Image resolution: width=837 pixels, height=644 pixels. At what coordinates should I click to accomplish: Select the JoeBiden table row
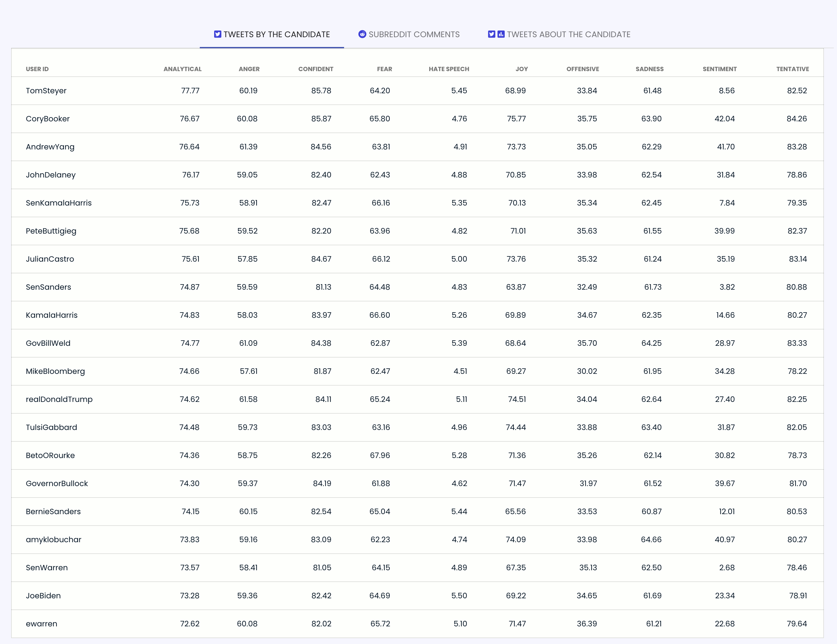[x=43, y=596]
